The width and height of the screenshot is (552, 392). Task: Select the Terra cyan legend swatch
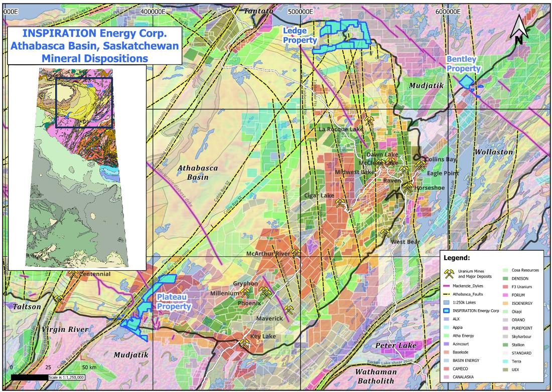tap(505, 361)
